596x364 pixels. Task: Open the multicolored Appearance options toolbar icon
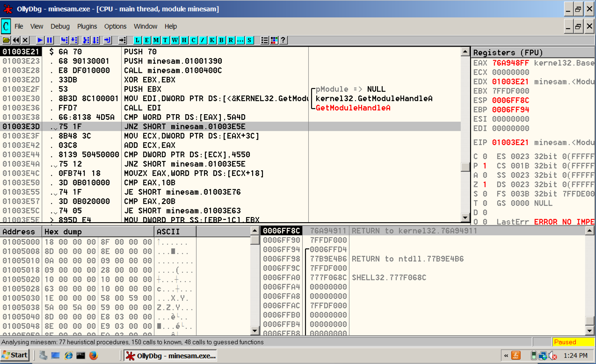274,40
